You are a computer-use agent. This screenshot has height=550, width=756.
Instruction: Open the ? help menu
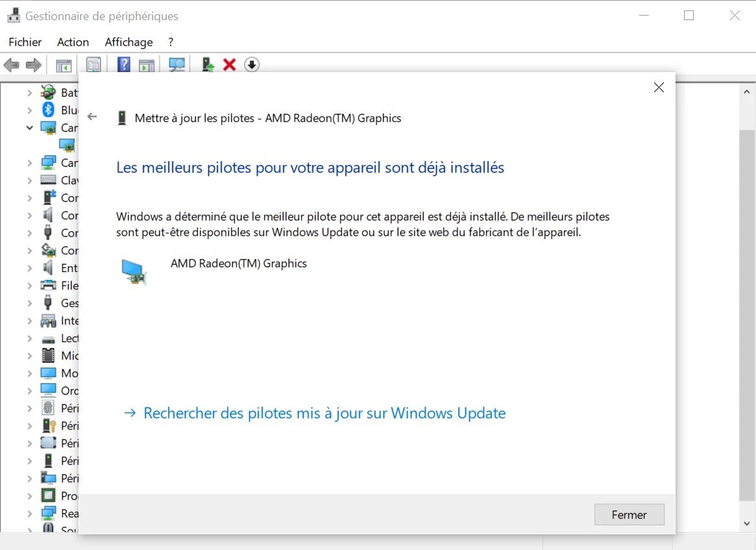click(x=171, y=42)
